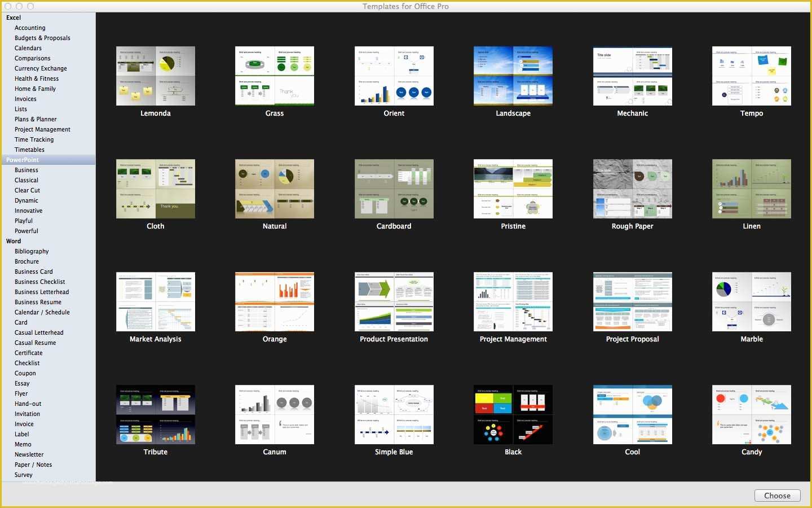
Task: Select the Natural template thumbnail
Action: (x=275, y=189)
